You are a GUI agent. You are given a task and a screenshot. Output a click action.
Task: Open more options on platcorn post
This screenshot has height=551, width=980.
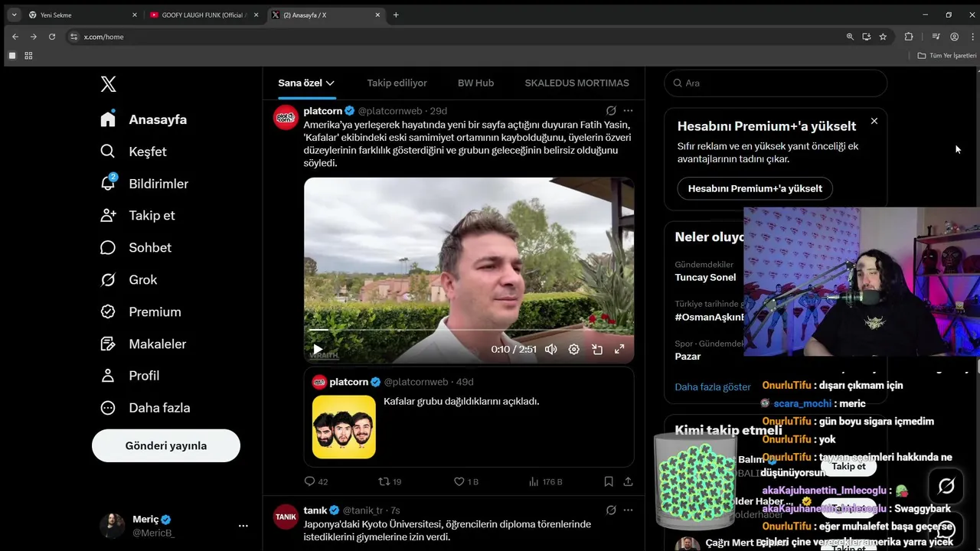[628, 111]
